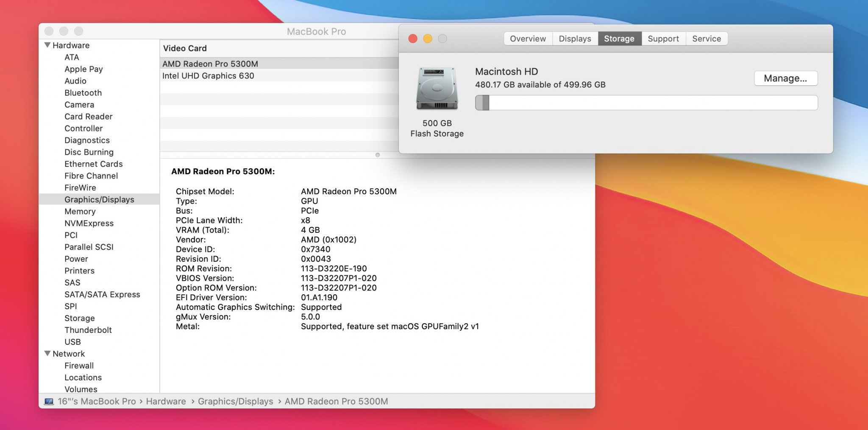Collapse the Hardware section triangle

click(47, 45)
